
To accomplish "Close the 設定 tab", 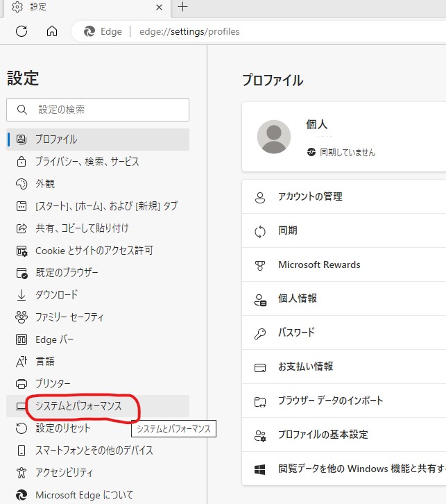I will click(x=159, y=7).
